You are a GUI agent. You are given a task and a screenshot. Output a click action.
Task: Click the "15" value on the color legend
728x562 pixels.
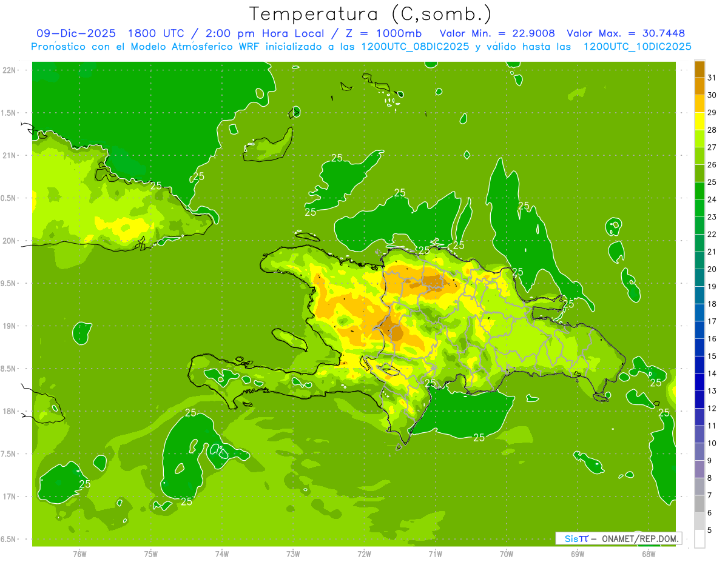click(712, 356)
